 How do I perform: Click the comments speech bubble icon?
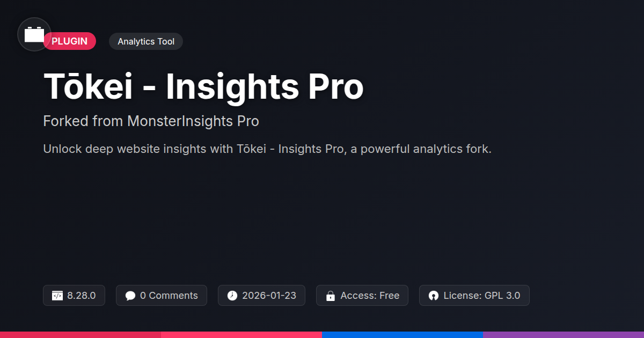(130, 296)
